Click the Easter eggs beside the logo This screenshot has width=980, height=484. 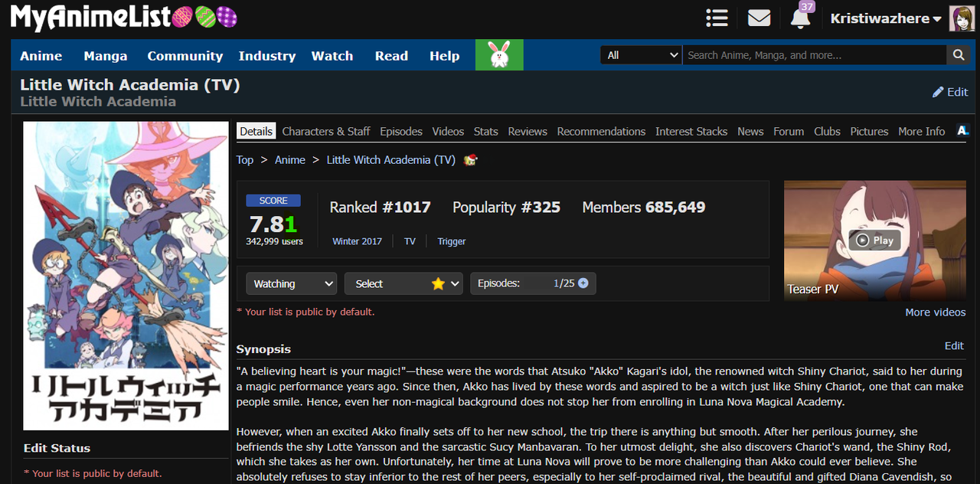[204, 18]
